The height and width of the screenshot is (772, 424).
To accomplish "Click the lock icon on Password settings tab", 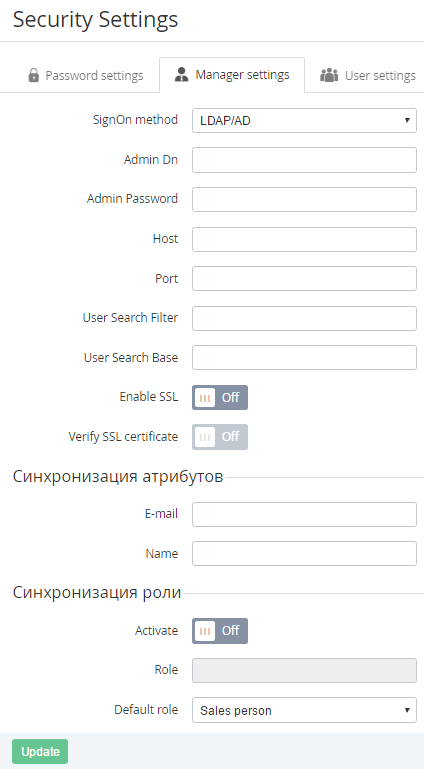I will [x=33, y=75].
